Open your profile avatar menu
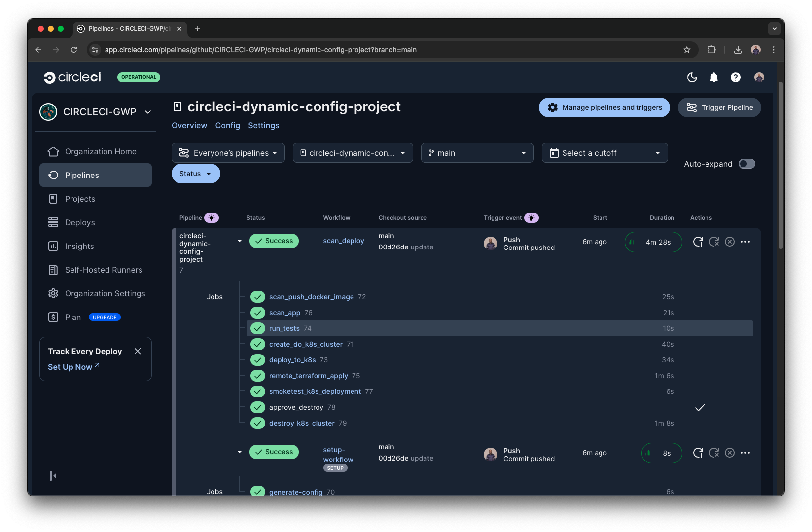The width and height of the screenshot is (812, 532). 759,77
